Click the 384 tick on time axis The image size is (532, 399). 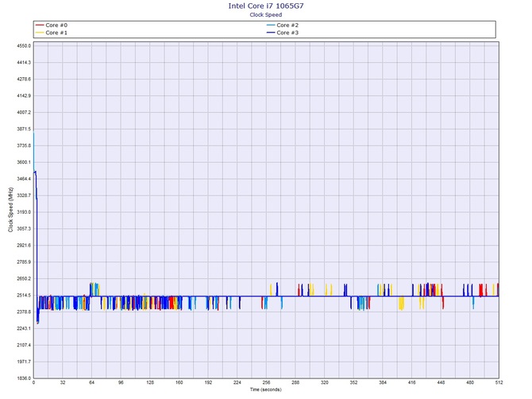pos(383,382)
